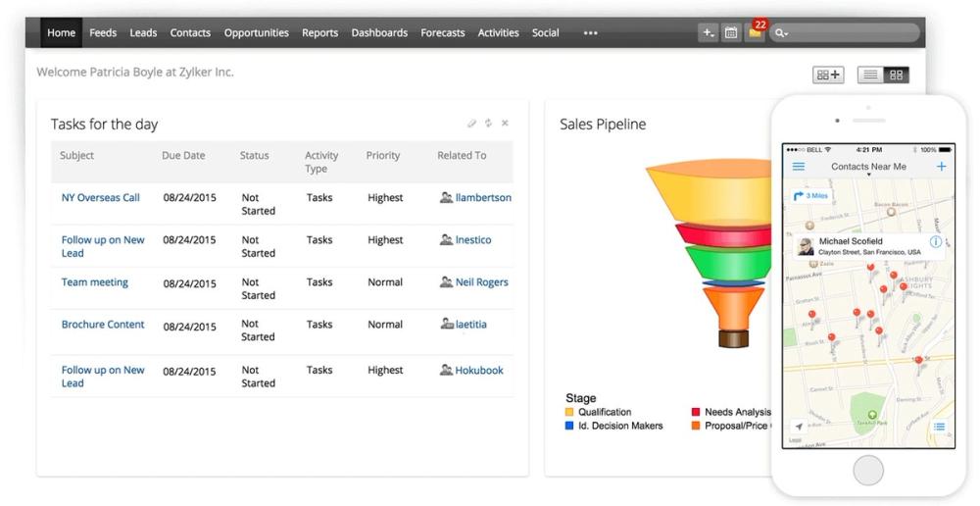Open the Team meeting task
Image resolution: width=980 pixels, height=506 pixels.
click(94, 282)
